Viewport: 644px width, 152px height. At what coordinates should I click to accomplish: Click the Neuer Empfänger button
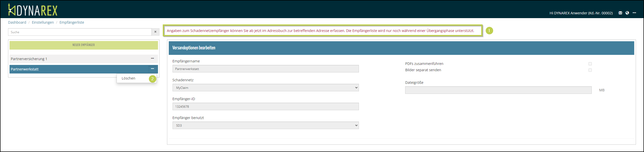(84, 45)
